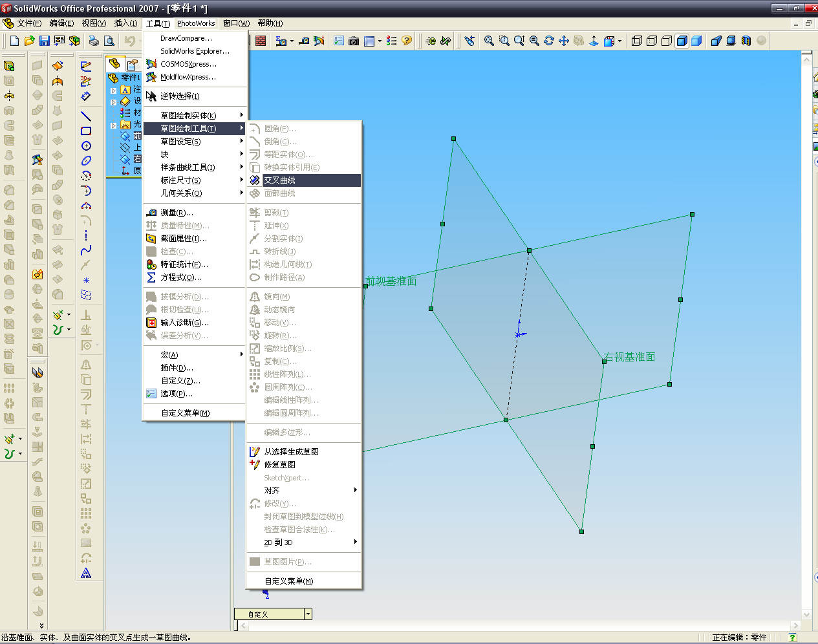Click the brick wall texture icon
Image resolution: width=818 pixels, height=644 pixels.
tap(261, 41)
